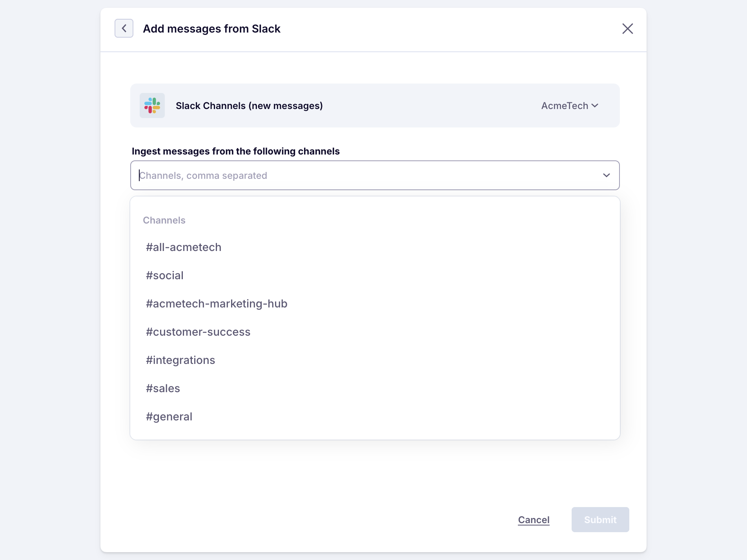Close the Add messages dialog
Viewport: 747px width, 560px height.
[627, 29]
